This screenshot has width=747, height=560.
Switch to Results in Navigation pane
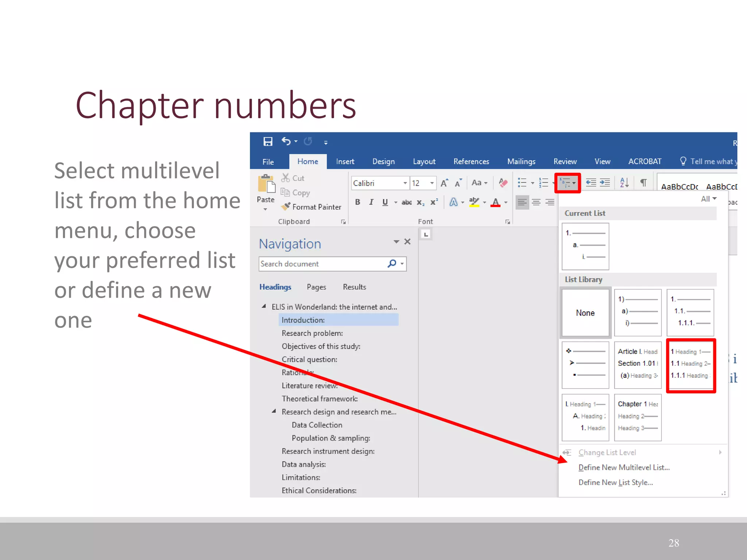[354, 287]
